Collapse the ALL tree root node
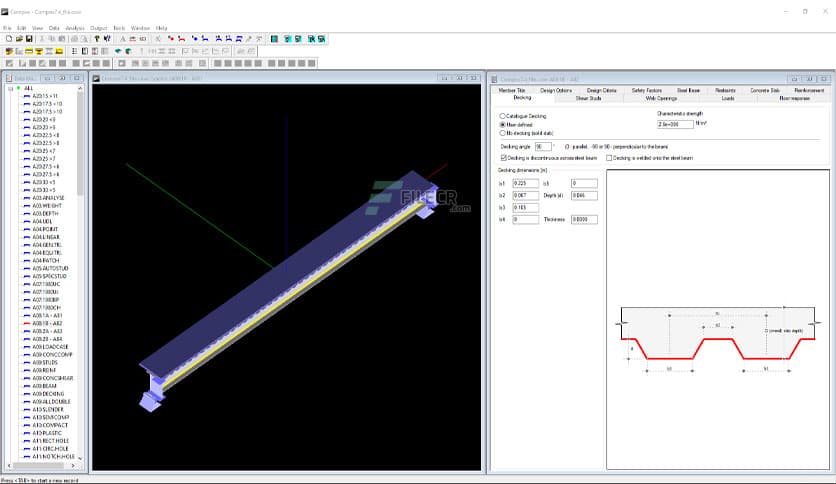836x484 pixels. (8, 88)
